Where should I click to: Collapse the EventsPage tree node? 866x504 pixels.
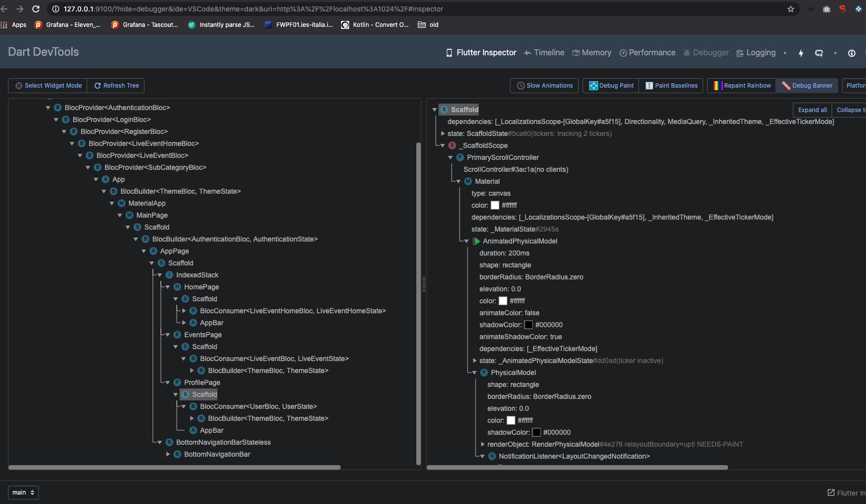pos(168,335)
